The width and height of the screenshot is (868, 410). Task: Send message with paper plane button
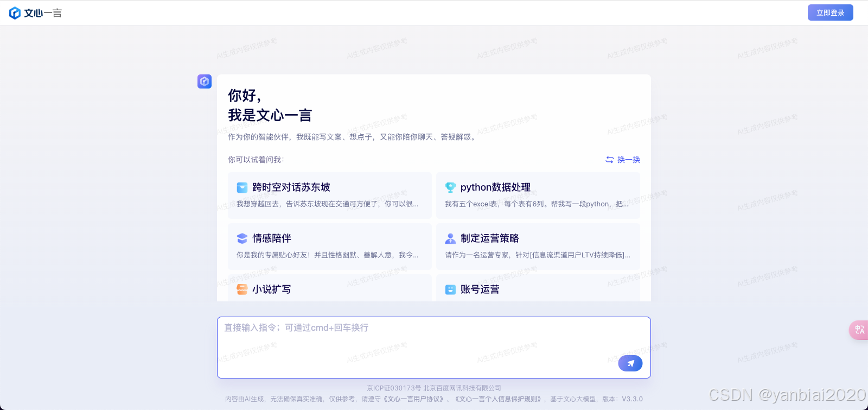point(630,363)
